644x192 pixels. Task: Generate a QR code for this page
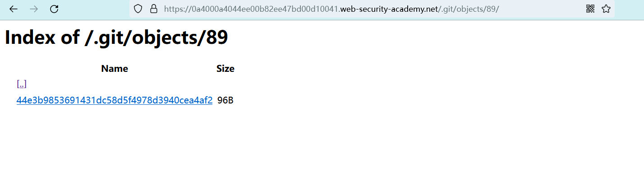(590, 9)
